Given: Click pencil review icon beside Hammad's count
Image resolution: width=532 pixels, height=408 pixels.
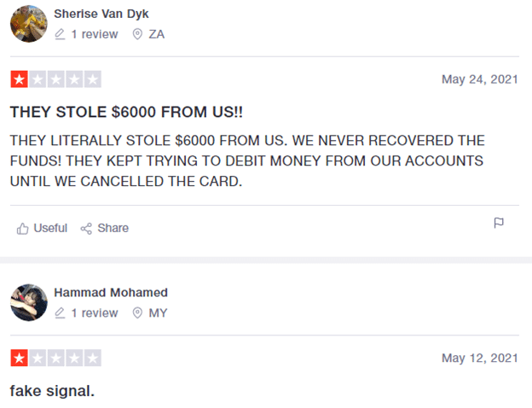Looking at the screenshot, I should (x=60, y=313).
